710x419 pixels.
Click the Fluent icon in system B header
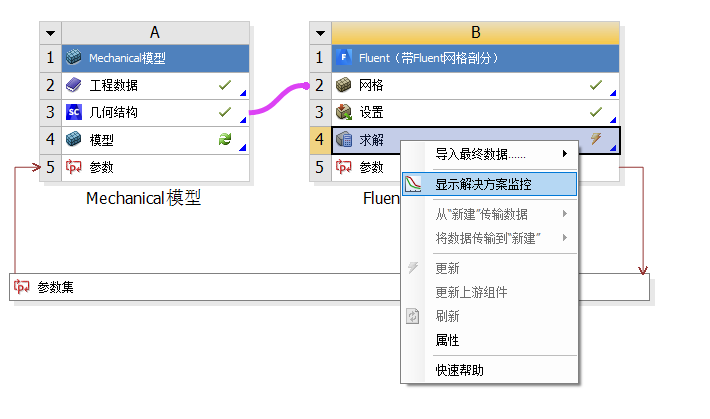(344, 58)
